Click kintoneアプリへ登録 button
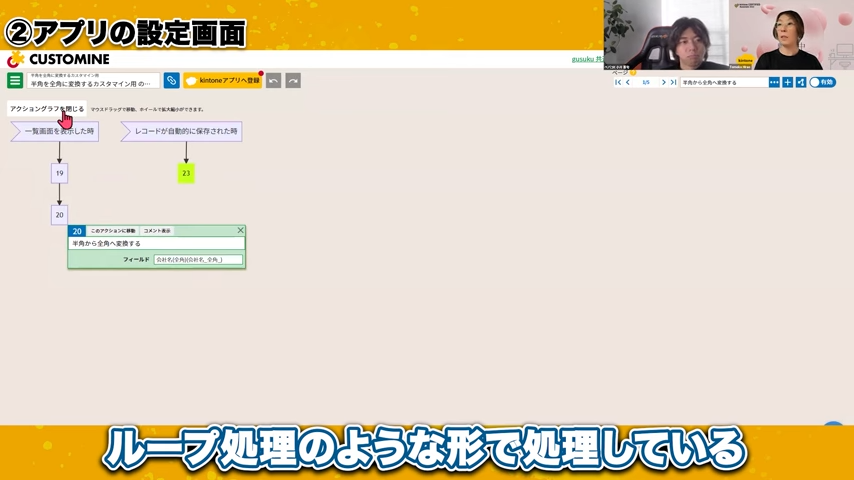The width and height of the screenshot is (854, 480). pyautogui.click(x=223, y=81)
